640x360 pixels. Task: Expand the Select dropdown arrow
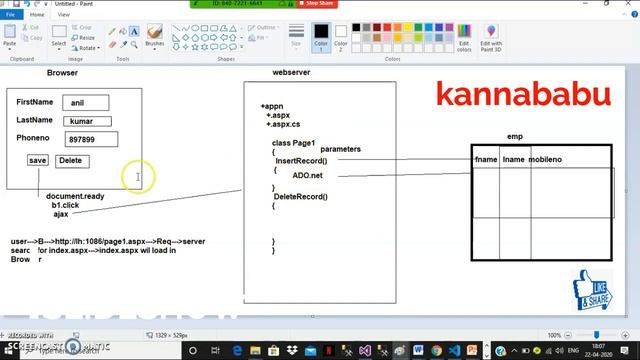point(59,49)
